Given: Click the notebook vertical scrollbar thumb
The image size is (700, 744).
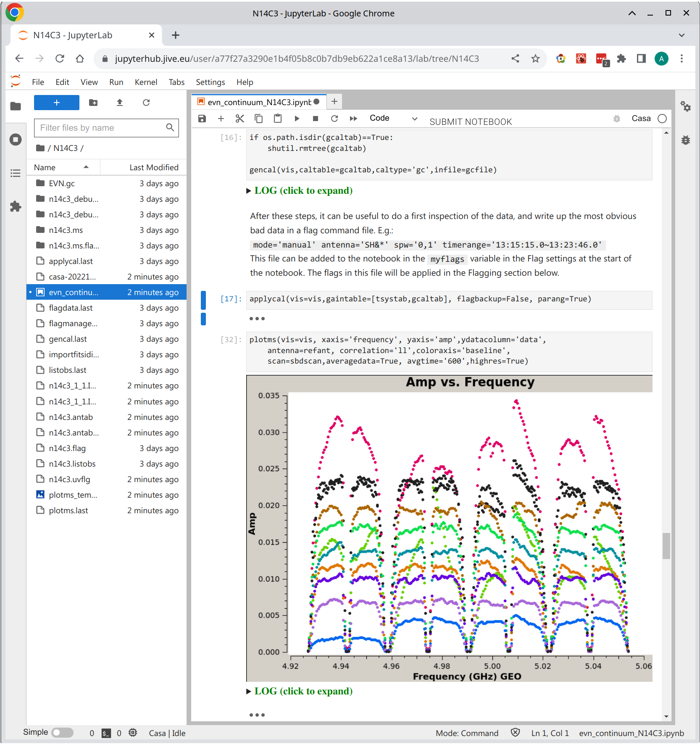Looking at the screenshot, I should point(666,546).
